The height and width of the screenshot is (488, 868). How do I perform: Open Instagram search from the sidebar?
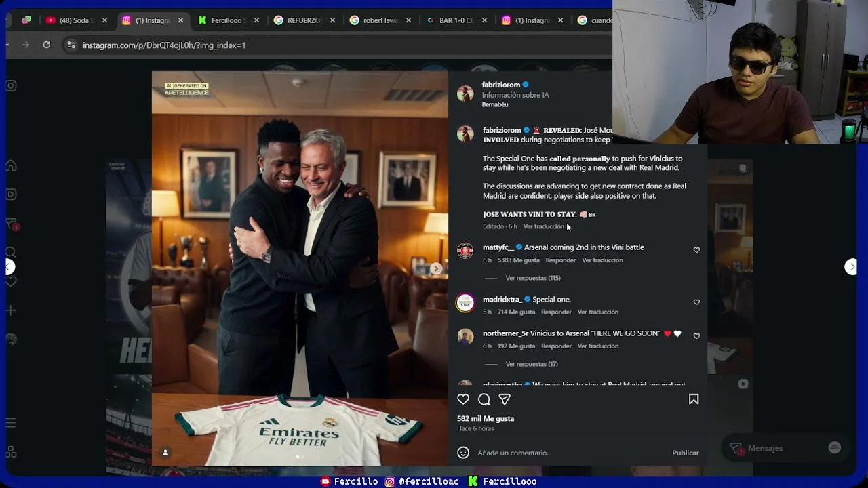[x=11, y=252]
